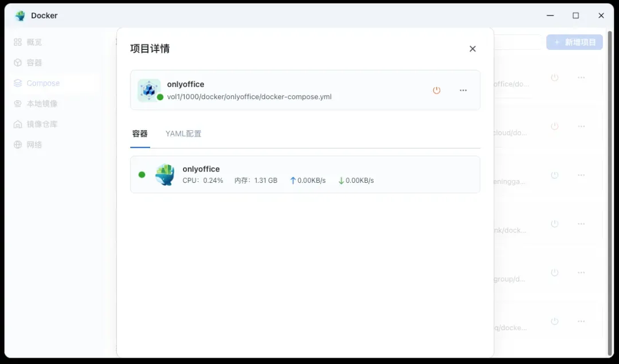Viewport: 619px width, 364px height.
Task: Click the 新增项目 new project button
Action: click(x=574, y=42)
